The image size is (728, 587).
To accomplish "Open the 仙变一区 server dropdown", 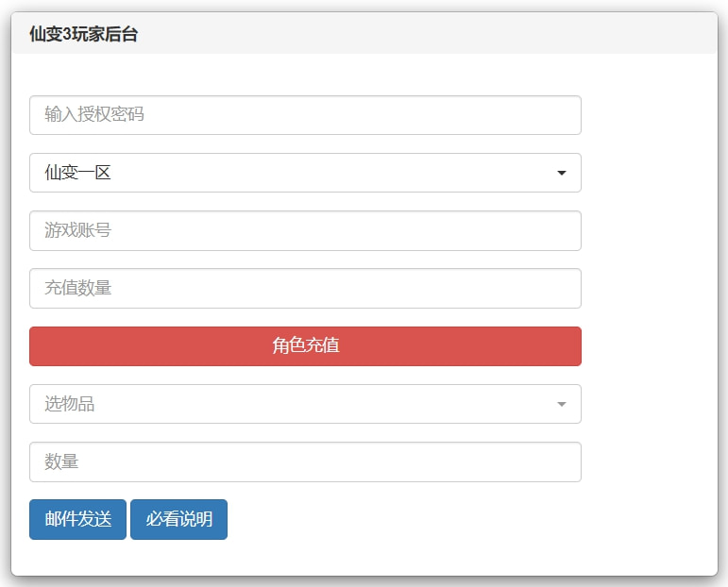I will pos(305,173).
